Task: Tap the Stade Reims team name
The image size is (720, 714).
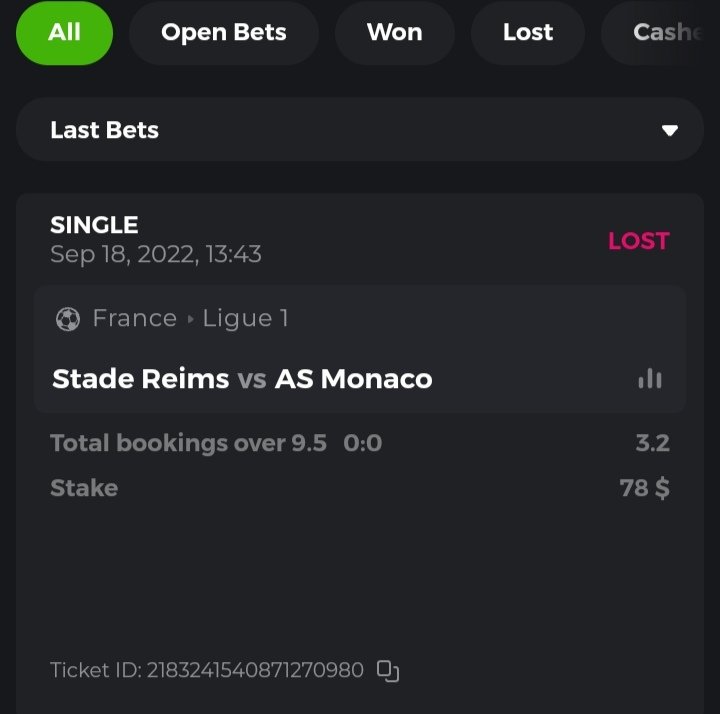Action: click(x=140, y=379)
